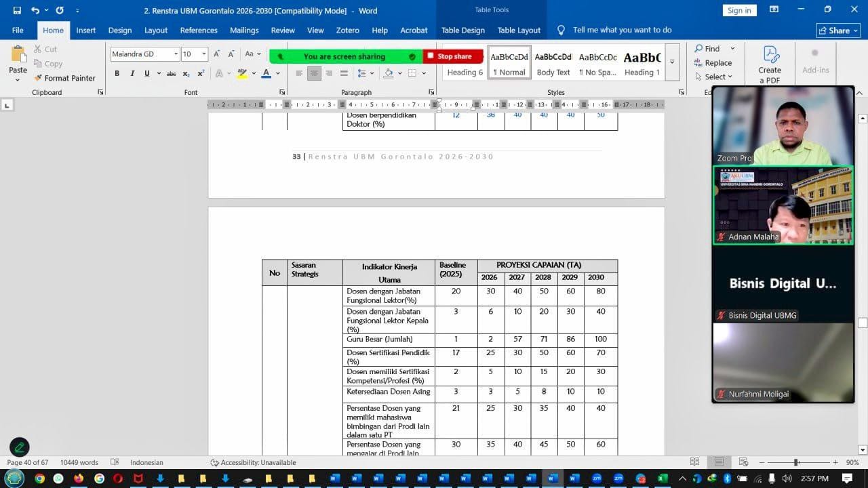Click the Replace tool in Editing group
The height and width of the screenshot is (488, 868).
713,62
